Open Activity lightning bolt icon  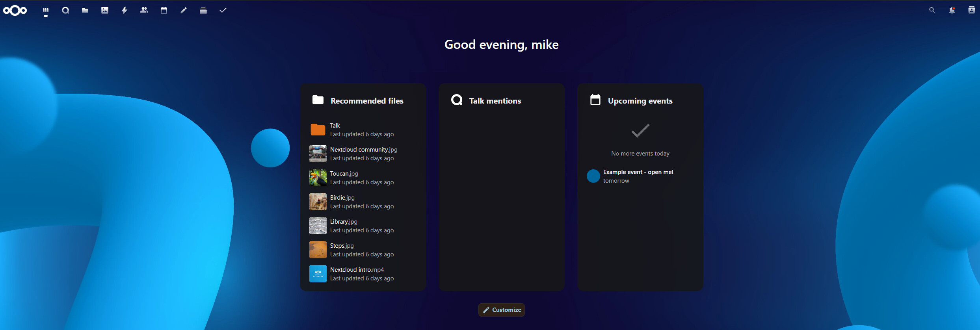coord(125,11)
